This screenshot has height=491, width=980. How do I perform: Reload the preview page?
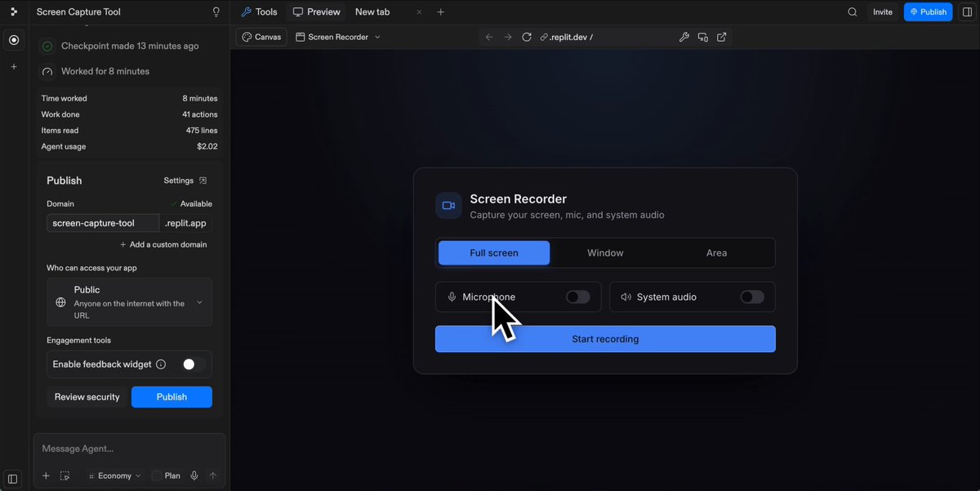(527, 37)
